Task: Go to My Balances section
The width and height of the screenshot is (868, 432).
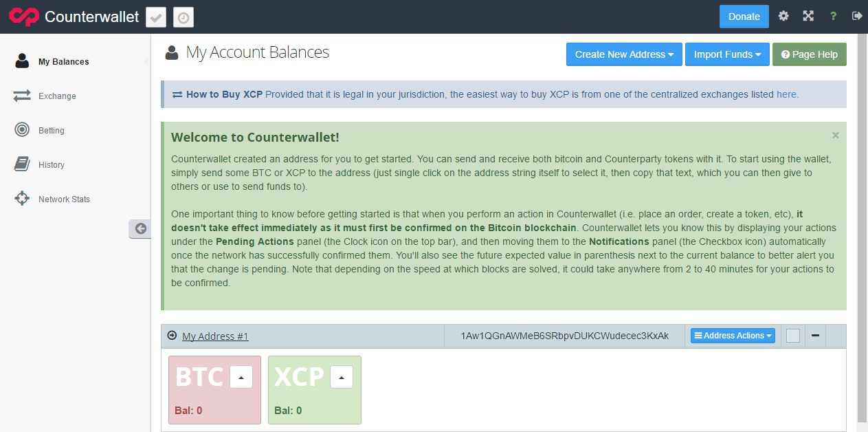Action: (x=63, y=62)
